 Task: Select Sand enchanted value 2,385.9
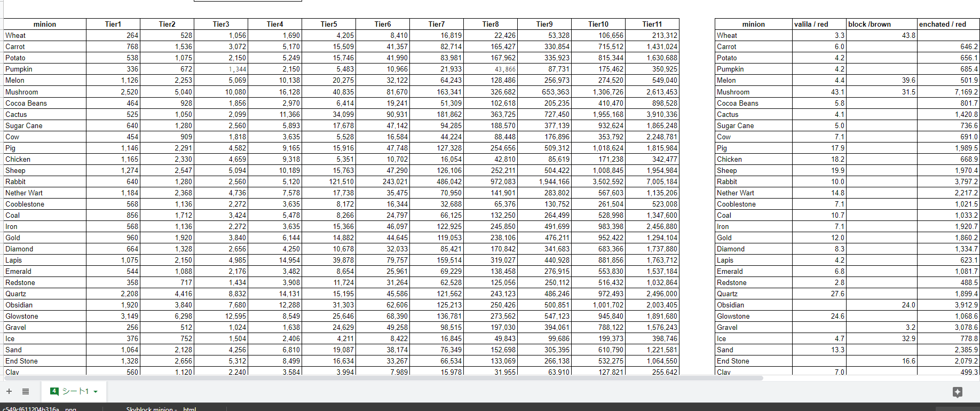point(949,350)
